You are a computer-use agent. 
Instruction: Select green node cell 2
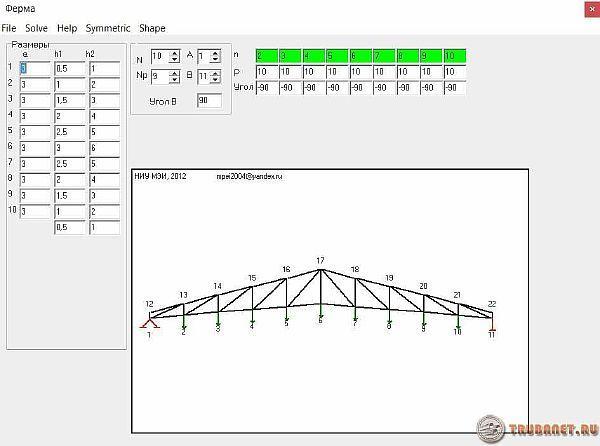point(267,56)
